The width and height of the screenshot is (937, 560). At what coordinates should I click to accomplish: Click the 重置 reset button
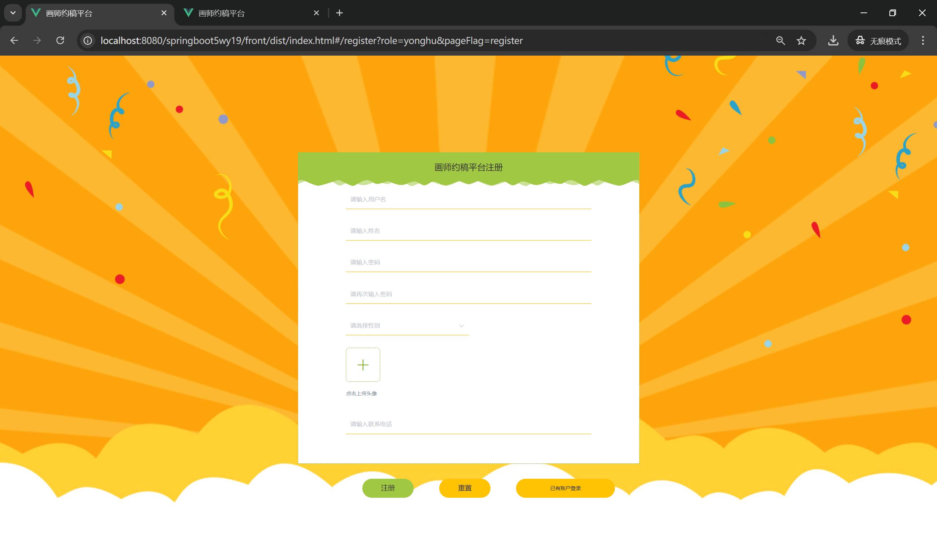coord(464,488)
